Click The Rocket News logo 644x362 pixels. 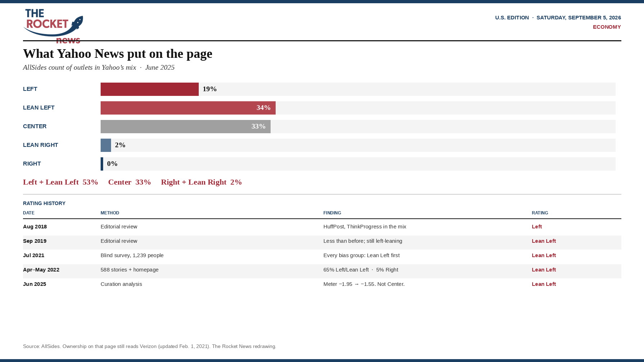pyautogui.click(x=53, y=26)
